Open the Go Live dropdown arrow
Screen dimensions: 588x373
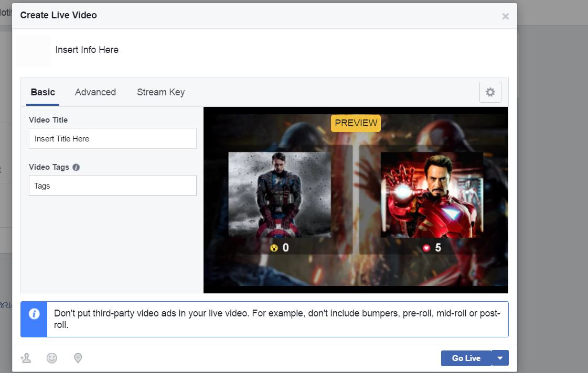(499, 358)
